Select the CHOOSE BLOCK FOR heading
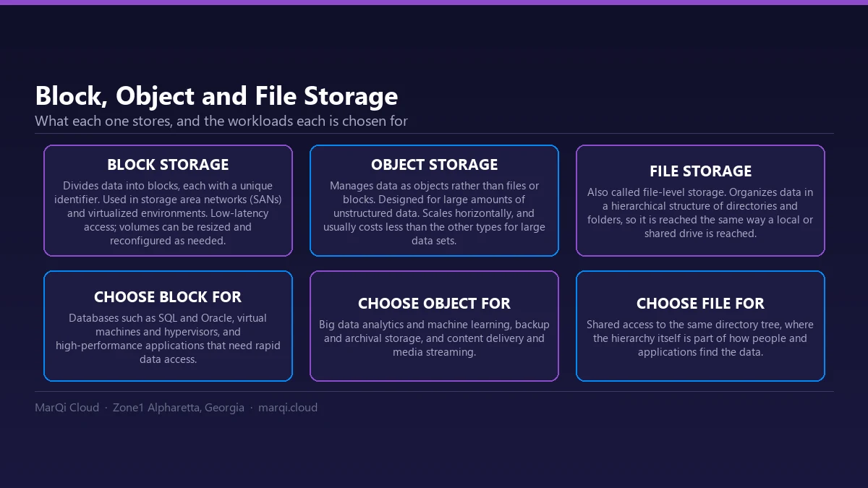 coord(168,297)
